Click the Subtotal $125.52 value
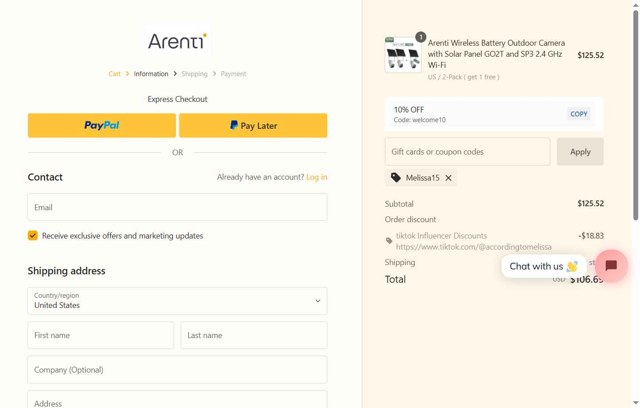 (x=590, y=204)
